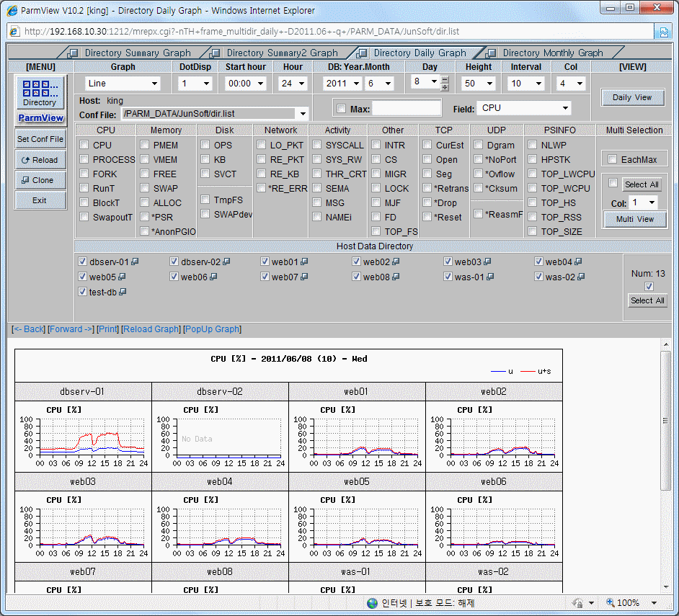Viewport: 679px width, 616px height.
Task: Enable the PMEM memory checkbox
Action: (x=145, y=145)
